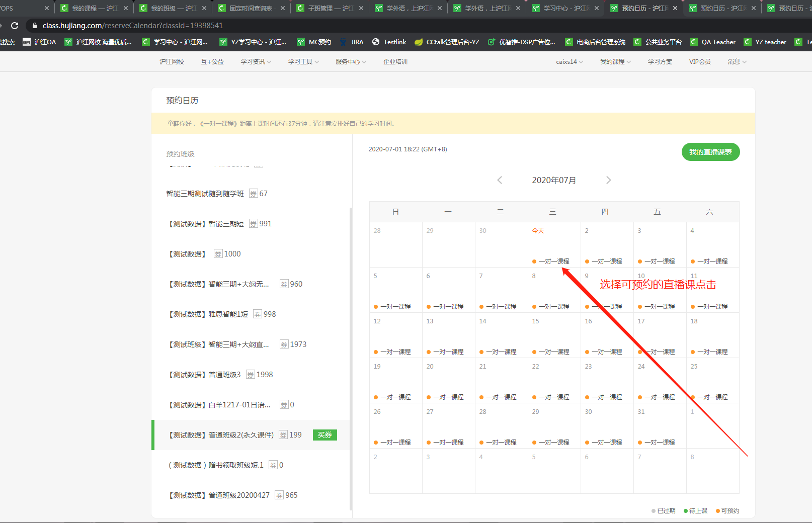Expand the 学习资讯 dropdown menu
Viewport: 812px width, 523px height.
pyautogui.click(x=256, y=62)
